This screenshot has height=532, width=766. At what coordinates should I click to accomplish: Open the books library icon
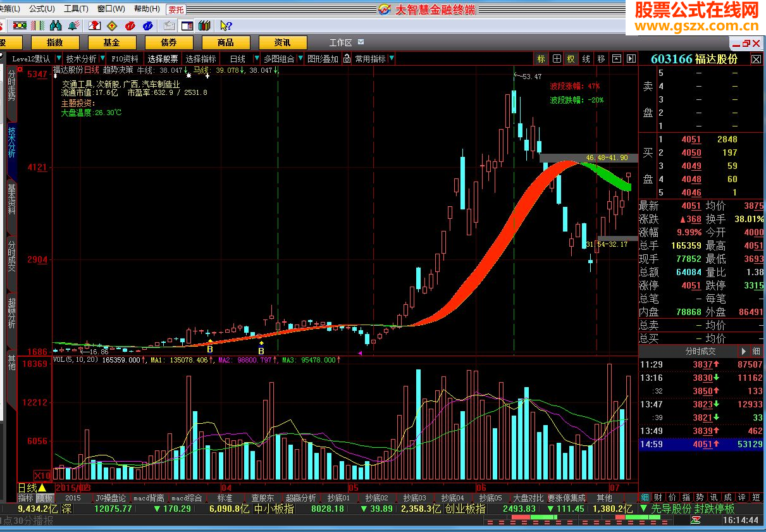click(204, 26)
